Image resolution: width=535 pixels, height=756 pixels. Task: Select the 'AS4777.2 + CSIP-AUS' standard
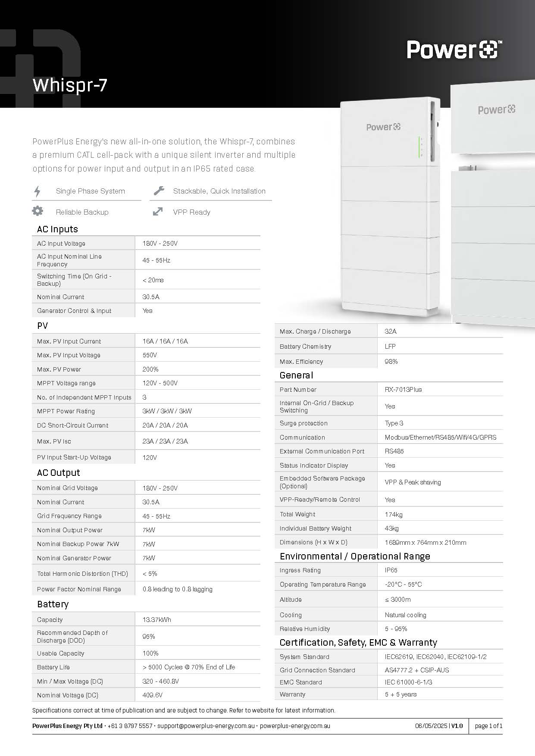[417, 670]
